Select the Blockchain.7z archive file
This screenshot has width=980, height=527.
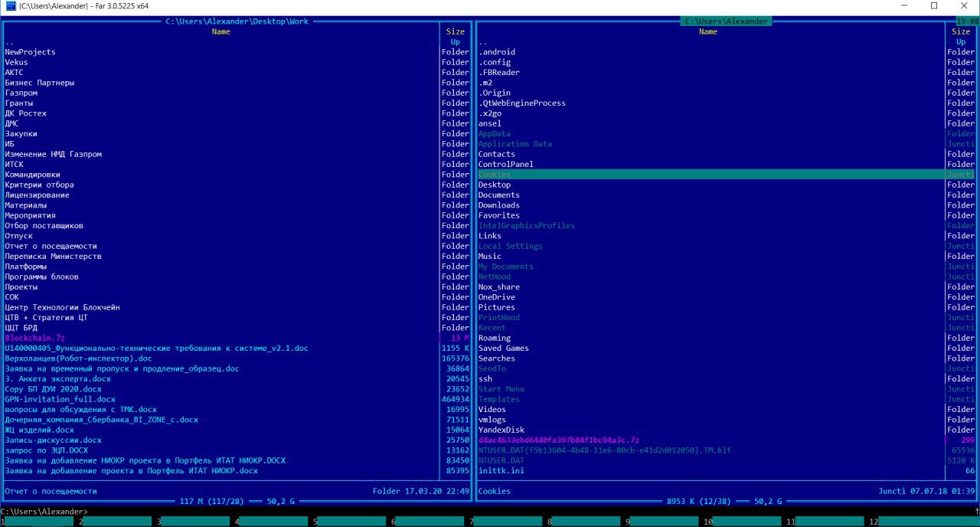(x=35, y=338)
